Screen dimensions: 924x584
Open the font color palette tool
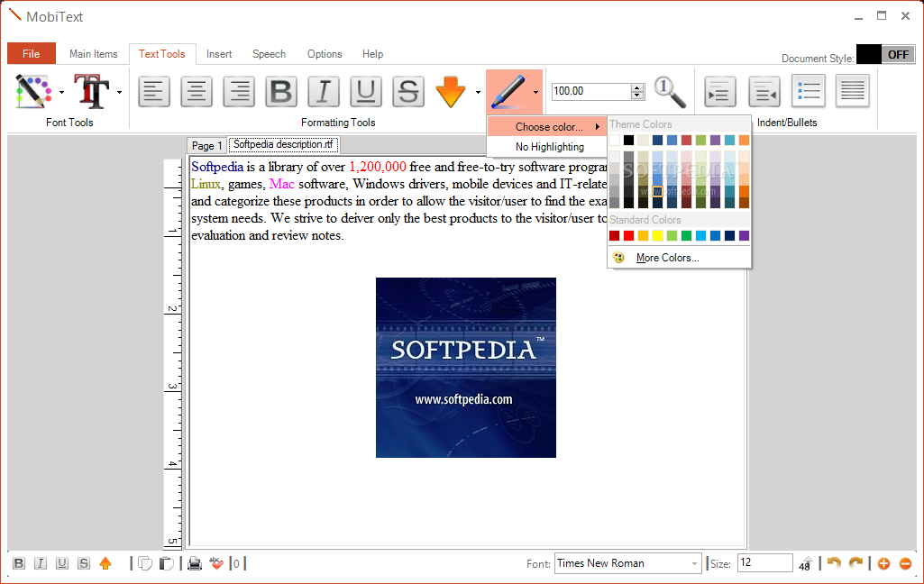(33, 91)
